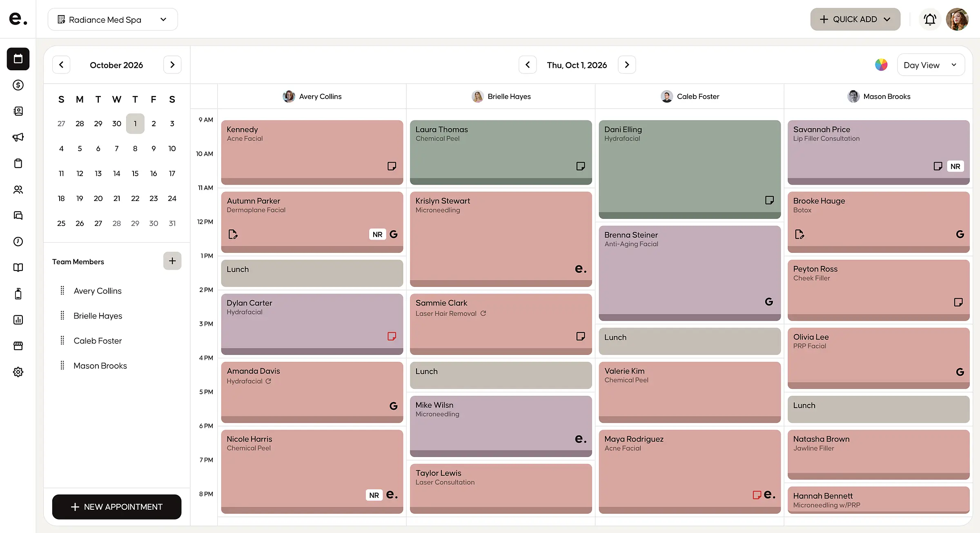The width and height of the screenshot is (980, 533).
Task: Open the Hannah Bennett Microneedling w/PRP appointment
Action: 878,500
